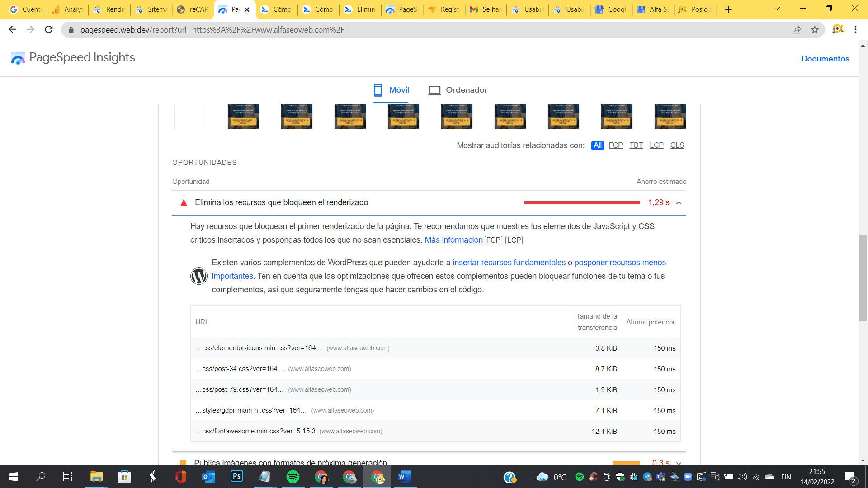Click the elementor-icons.min.css URL
The width and height of the screenshot is (868, 488).
click(x=259, y=348)
